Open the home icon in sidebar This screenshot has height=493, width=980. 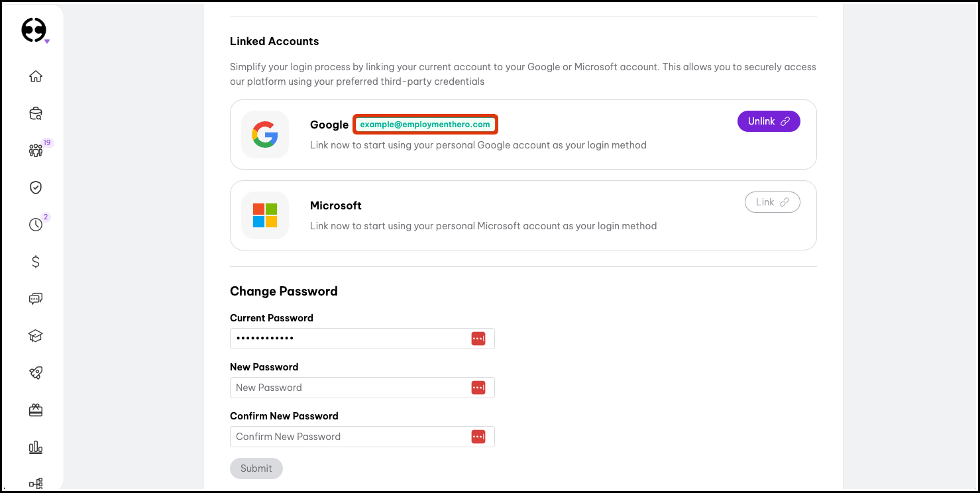[x=36, y=76]
